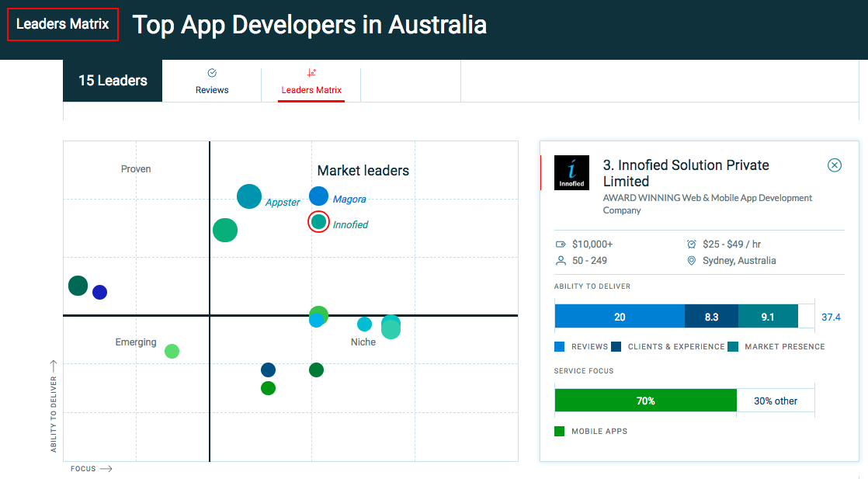Click the Top App Developers in Australia heading
Screen dimensions: 868x479
(x=310, y=25)
